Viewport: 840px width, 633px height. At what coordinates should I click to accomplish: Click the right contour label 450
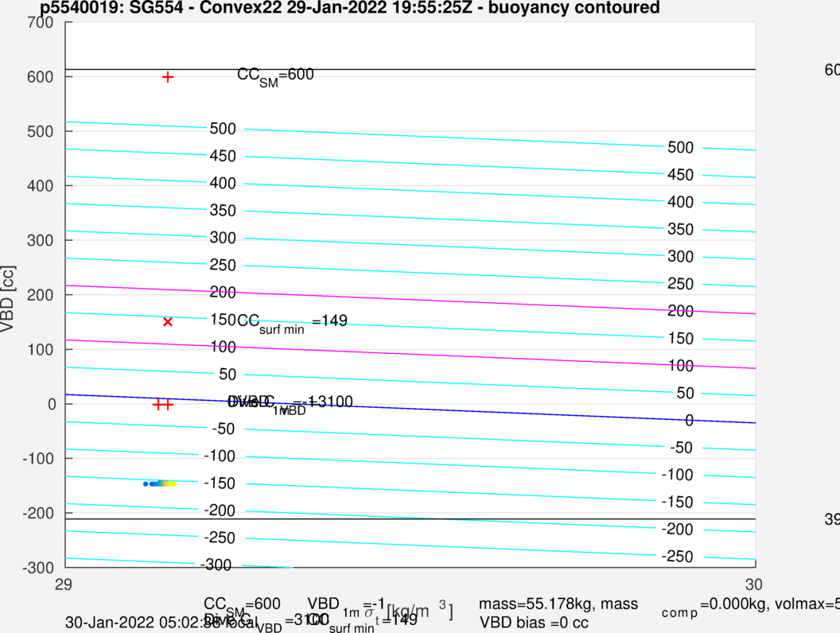click(x=680, y=175)
